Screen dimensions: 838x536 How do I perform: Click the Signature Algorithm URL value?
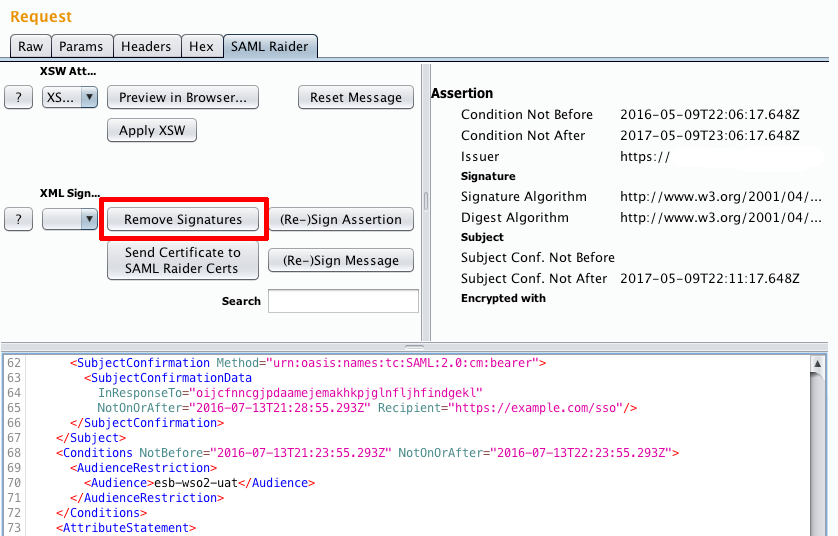[720, 197]
